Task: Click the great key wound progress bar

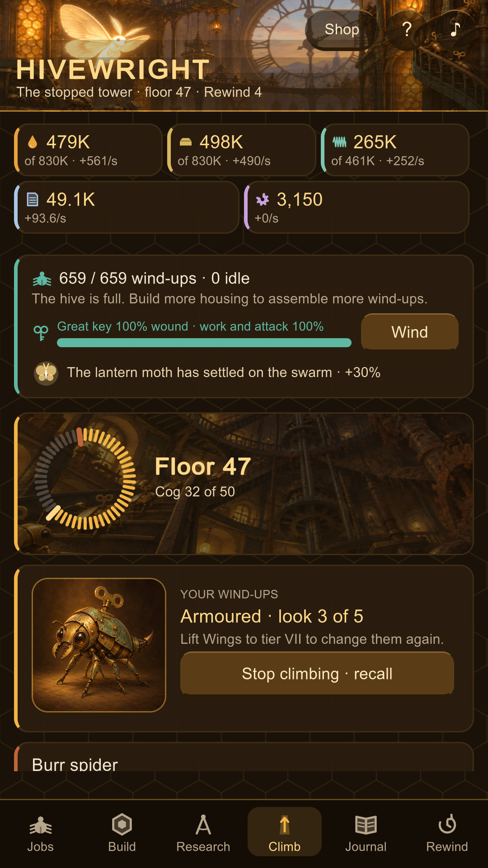Action: pos(204,343)
